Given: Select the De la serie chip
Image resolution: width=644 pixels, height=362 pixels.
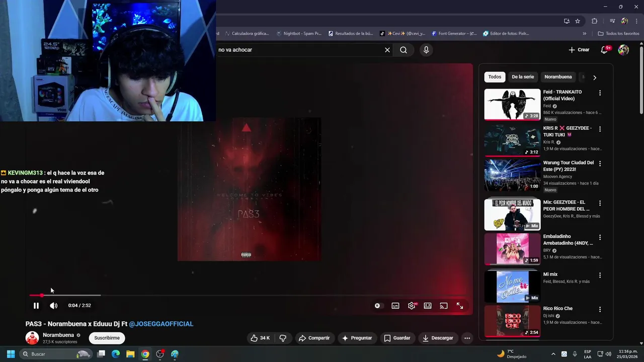Looking at the screenshot, I should click(523, 77).
